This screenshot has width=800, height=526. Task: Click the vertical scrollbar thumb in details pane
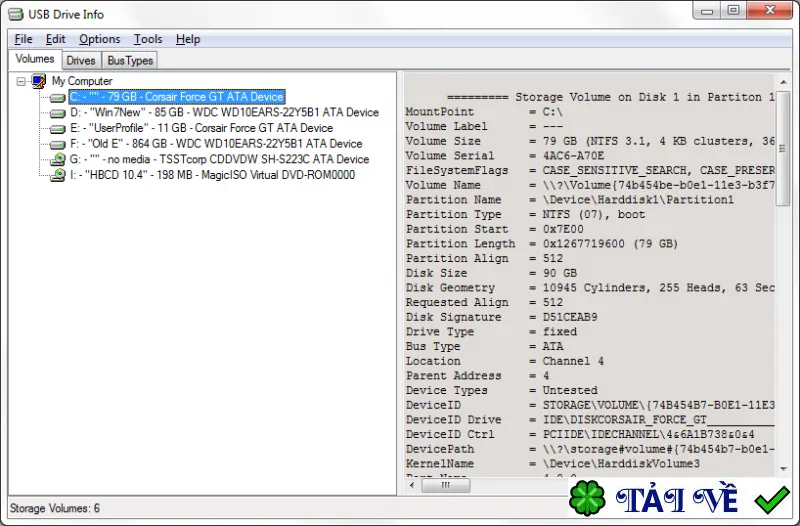[783, 148]
